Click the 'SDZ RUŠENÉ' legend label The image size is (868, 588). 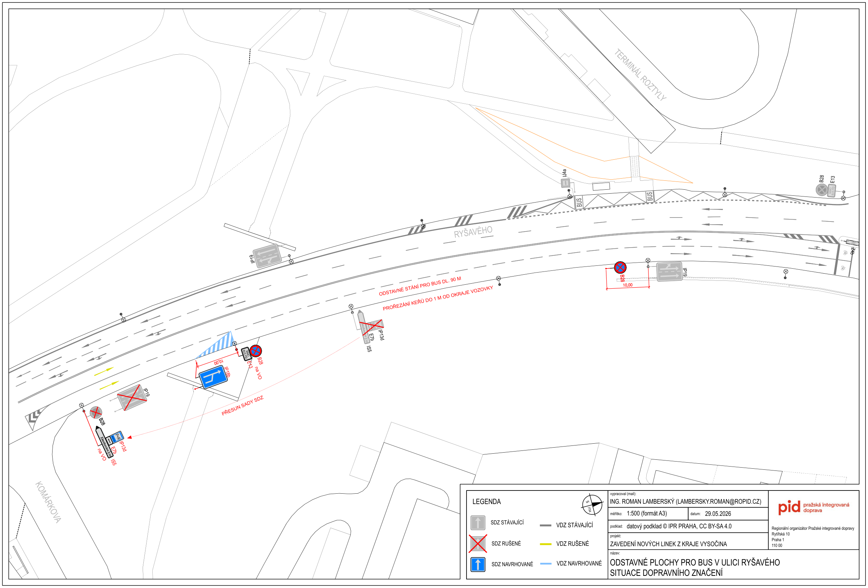pos(506,543)
